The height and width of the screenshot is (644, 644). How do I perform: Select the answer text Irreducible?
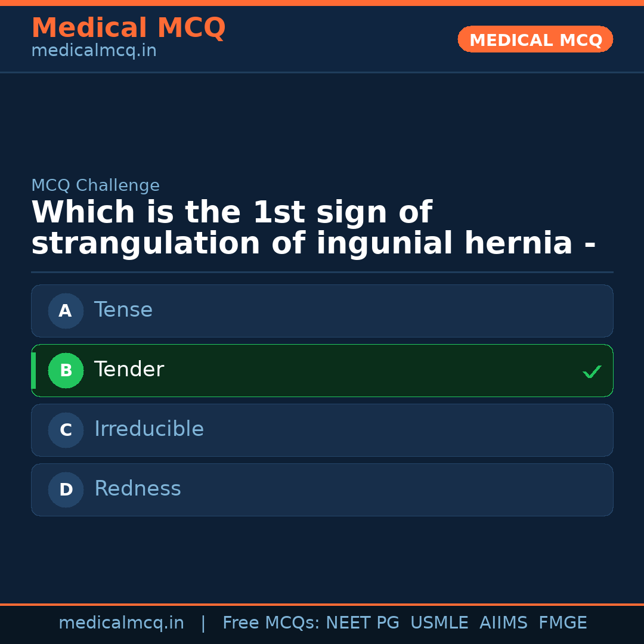[149, 429]
